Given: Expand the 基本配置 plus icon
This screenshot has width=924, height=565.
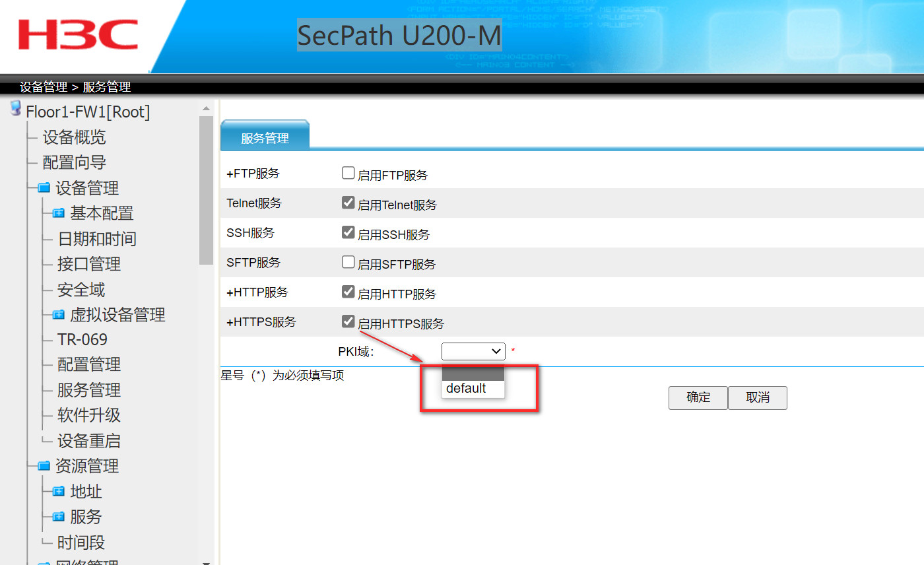Looking at the screenshot, I should click(59, 214).
